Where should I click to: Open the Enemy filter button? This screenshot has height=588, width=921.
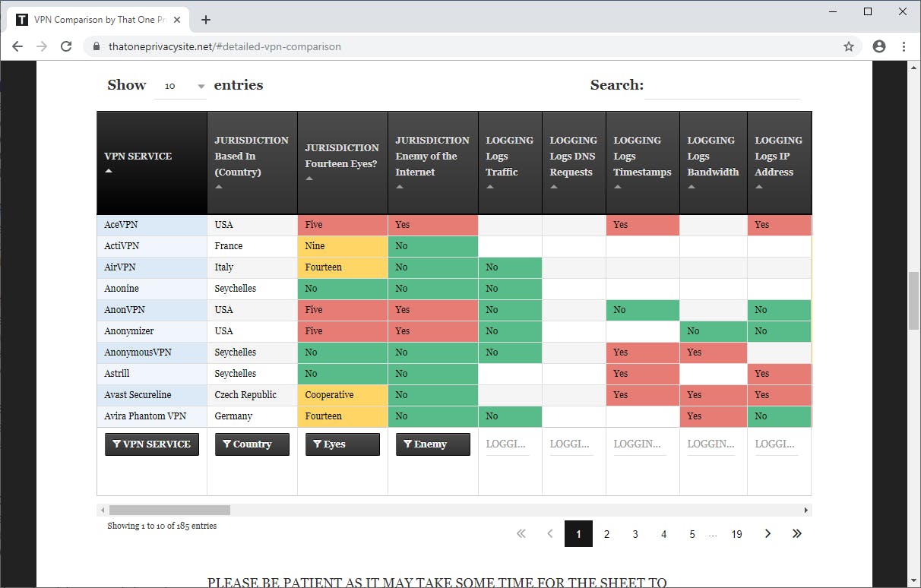433,444
